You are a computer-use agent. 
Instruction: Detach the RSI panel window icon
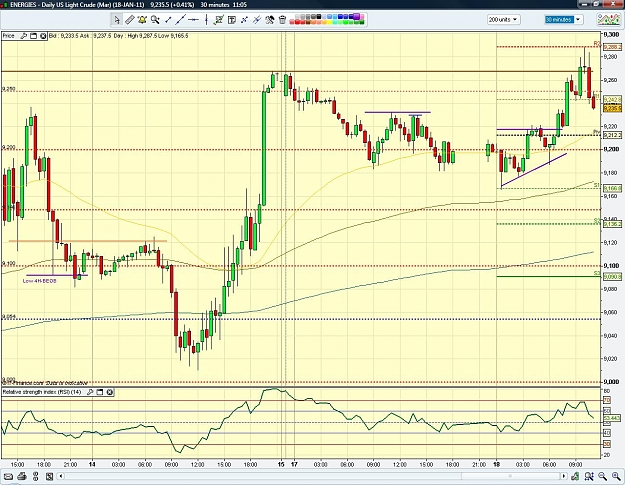tap(100, 392)
